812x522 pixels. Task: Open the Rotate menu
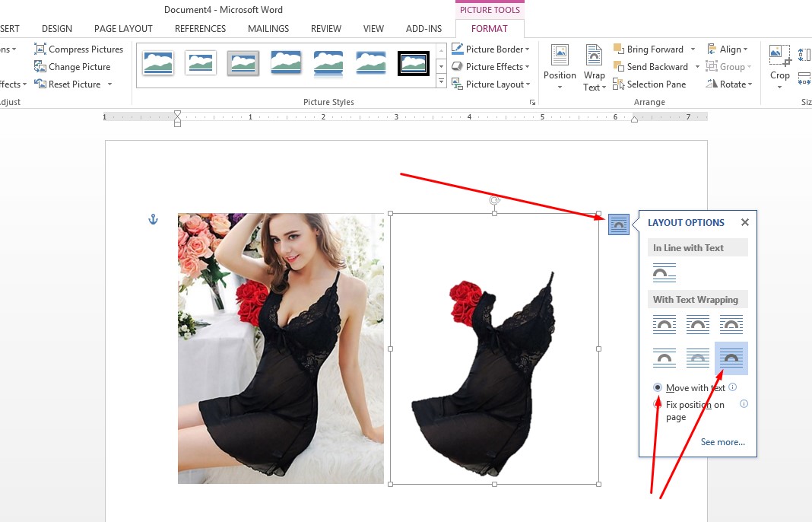coord(728,84)
